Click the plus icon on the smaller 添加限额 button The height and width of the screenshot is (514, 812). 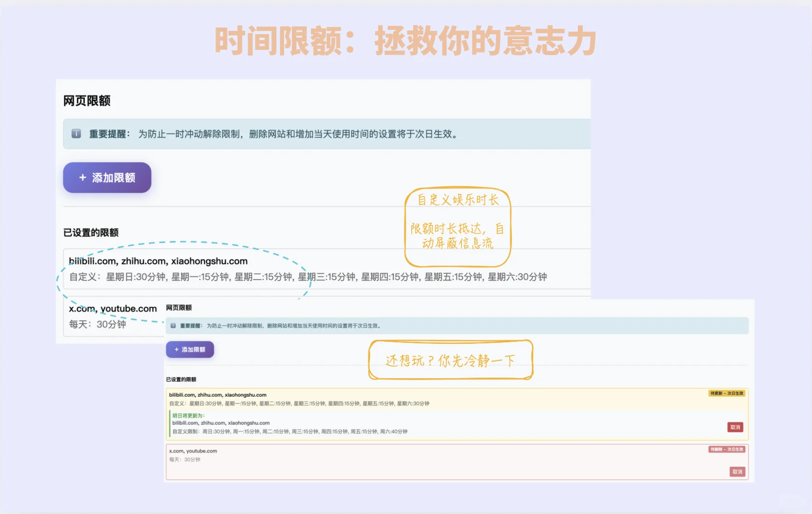176,349
